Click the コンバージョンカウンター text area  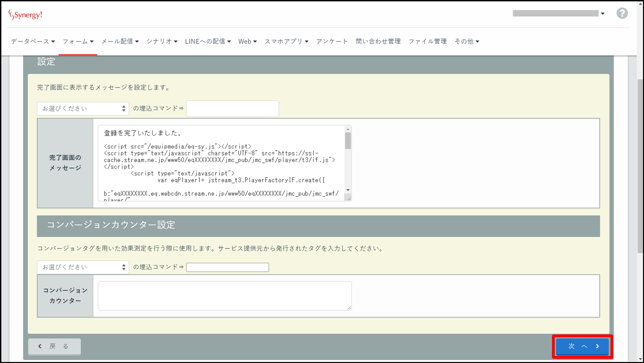225,296
